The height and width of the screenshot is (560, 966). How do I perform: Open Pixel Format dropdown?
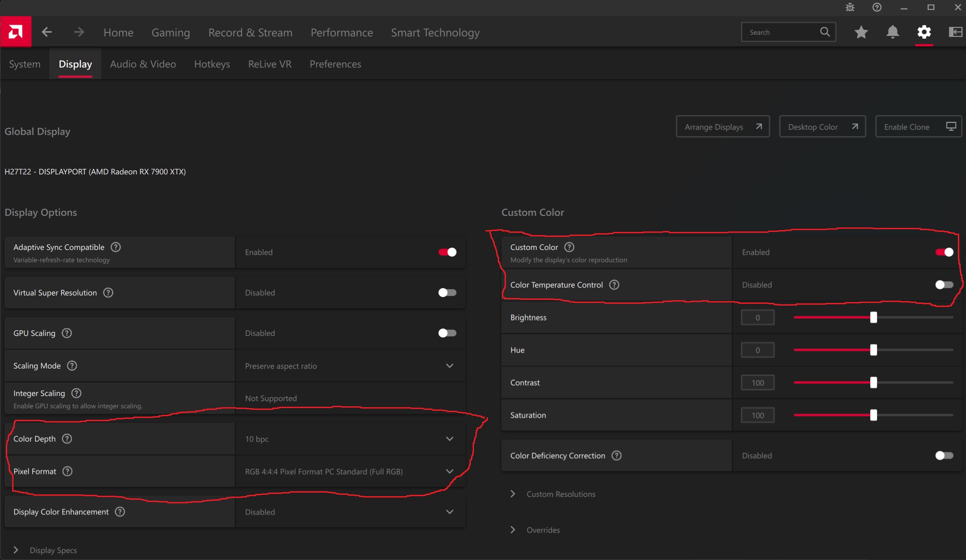coord(350,471)
